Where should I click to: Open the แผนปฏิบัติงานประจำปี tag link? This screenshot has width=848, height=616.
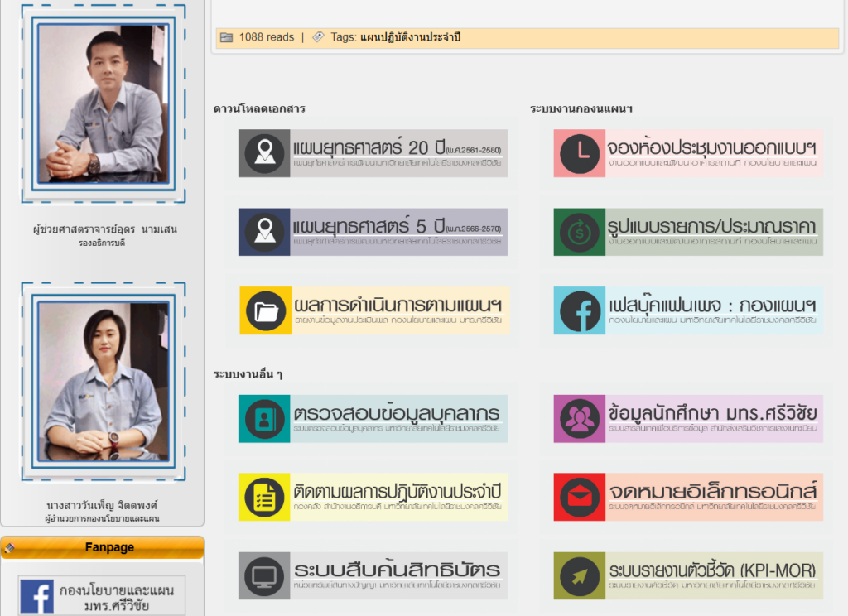[x=411, y=37]
